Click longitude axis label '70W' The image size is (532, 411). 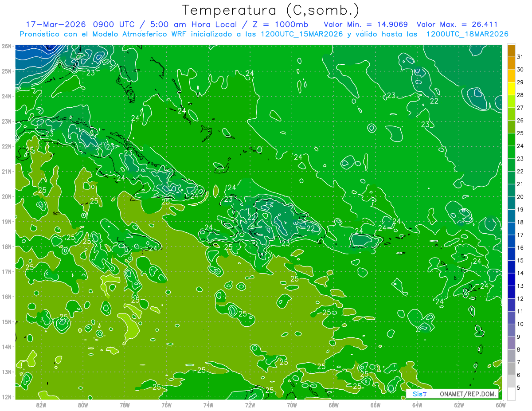pos(292,405)
